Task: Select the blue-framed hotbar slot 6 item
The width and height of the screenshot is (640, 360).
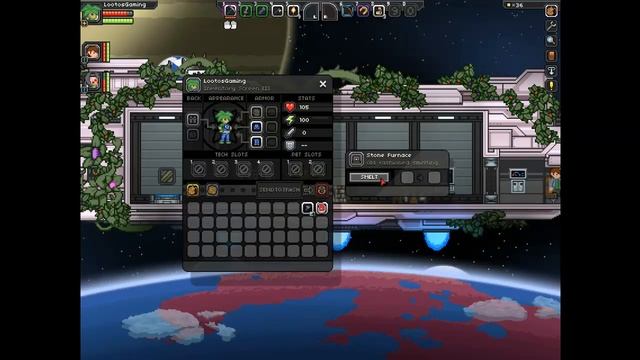Action: [347, 10]
